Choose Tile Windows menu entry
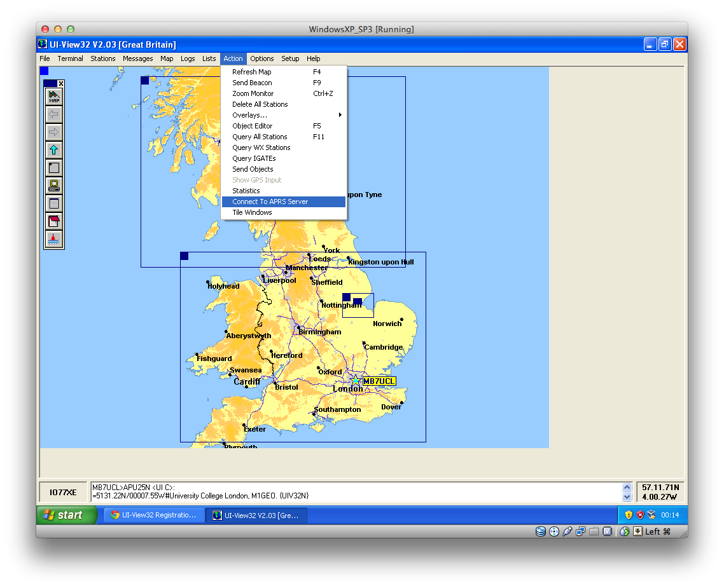This screenshot has height=588, width=724. pyautogui.click(x=284, y=212)
